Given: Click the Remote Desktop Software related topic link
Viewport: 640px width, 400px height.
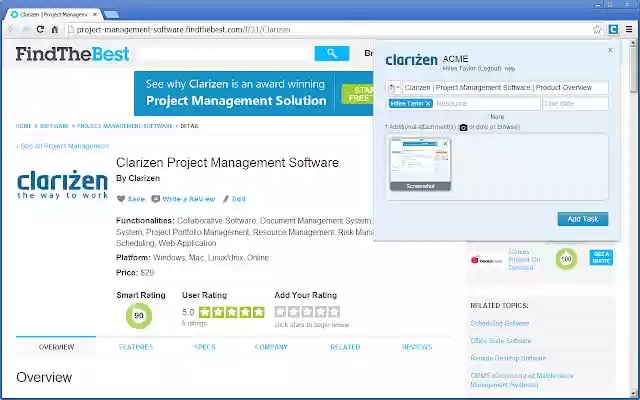Looking at the screenshot, I should click(x=508, y=358).
